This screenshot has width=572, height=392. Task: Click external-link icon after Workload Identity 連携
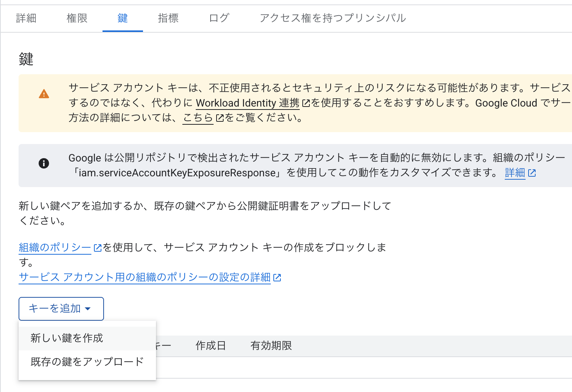coord(306,103)
